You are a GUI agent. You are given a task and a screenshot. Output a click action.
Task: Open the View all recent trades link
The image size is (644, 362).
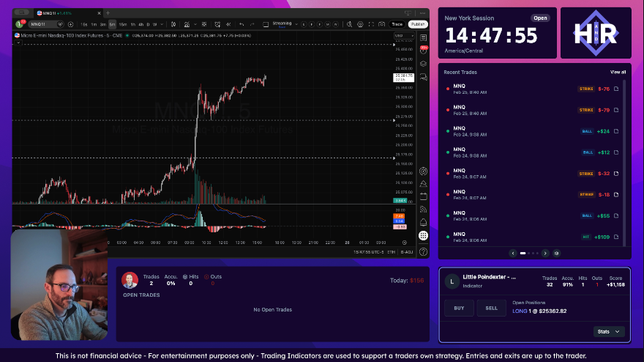[618, 72]
